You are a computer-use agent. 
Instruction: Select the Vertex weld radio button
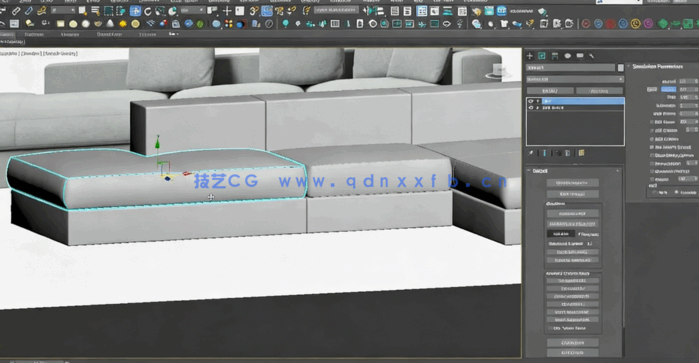[654, 192]
